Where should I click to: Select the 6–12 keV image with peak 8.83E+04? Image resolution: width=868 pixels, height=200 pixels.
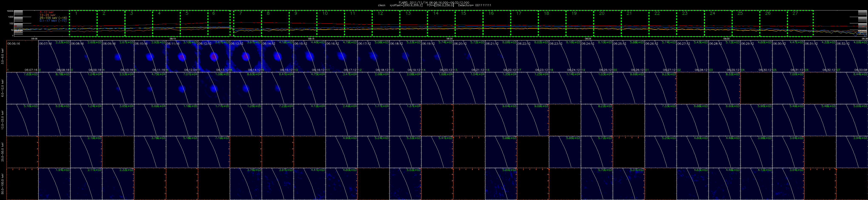click(246, 88)
